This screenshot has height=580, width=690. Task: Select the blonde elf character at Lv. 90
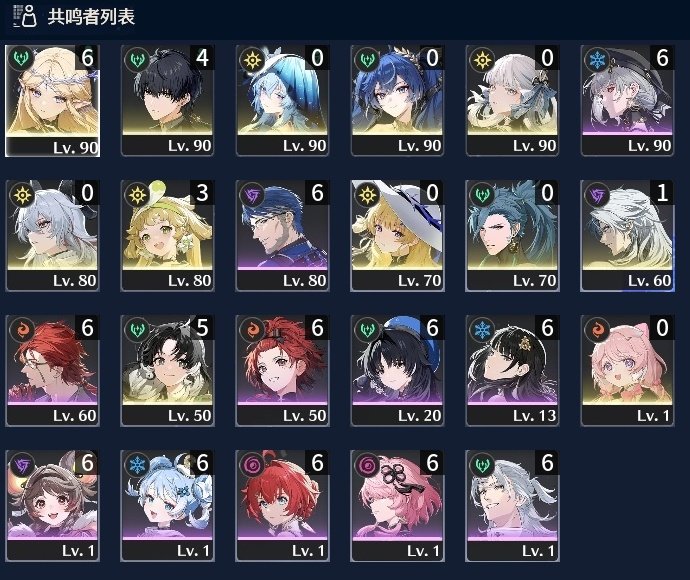point(52,101)
